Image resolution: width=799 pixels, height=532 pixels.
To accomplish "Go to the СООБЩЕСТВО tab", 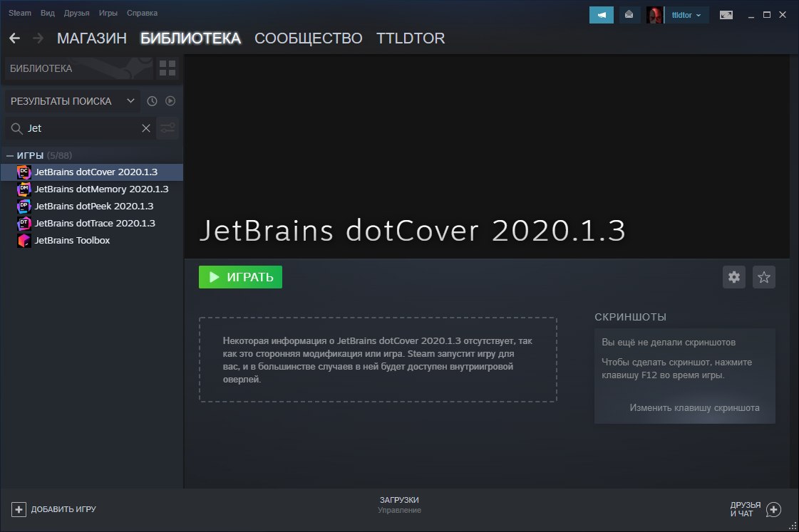I will click(309, 38).
